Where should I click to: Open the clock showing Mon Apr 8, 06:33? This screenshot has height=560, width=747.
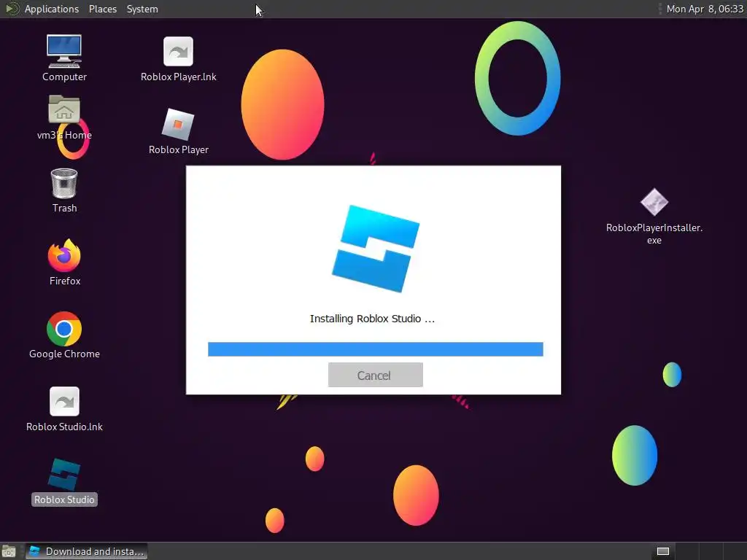pos(705,9)
